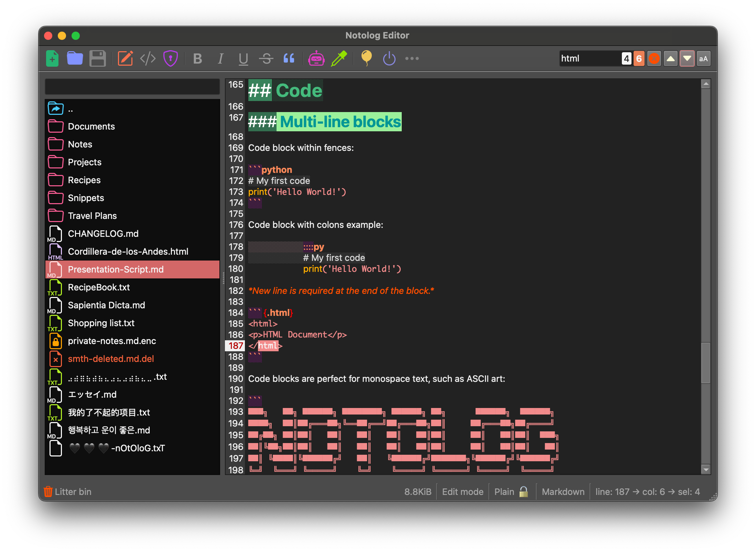
Task: Open the Projects folder
Action: (x=132, y=162)
